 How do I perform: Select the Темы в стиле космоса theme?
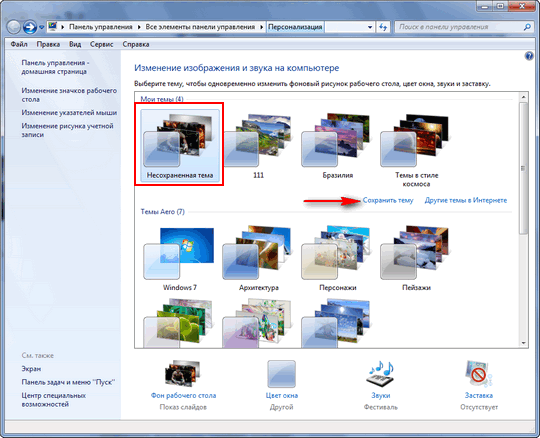tap(416, 150)
